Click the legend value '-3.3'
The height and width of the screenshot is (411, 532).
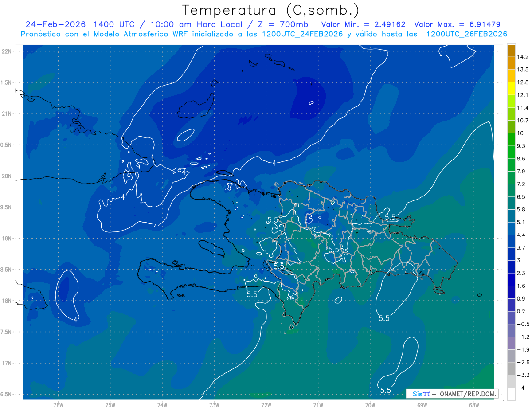[x=523, y=375]
